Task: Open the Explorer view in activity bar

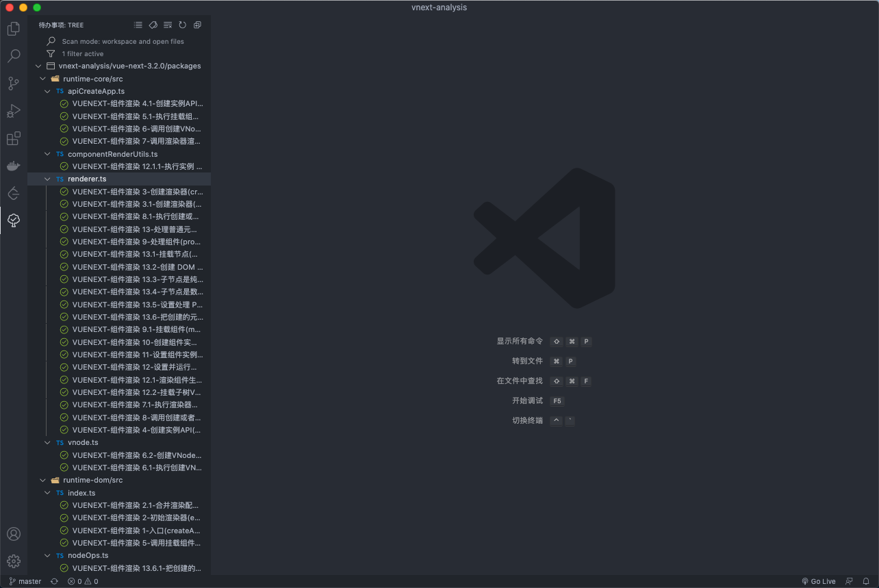Action: 13,29
